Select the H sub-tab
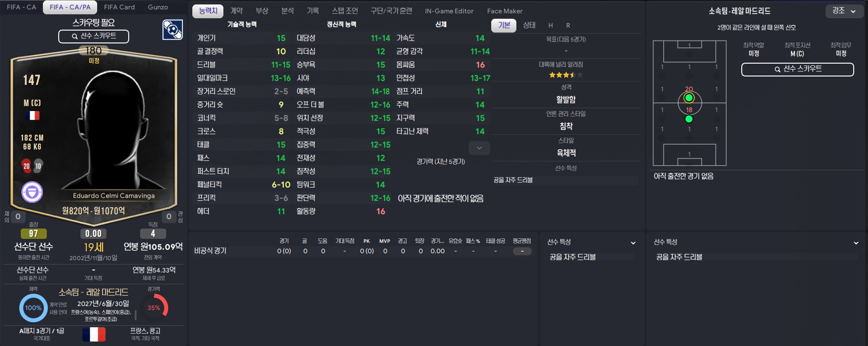Image resolution: width=868 pixels, height=346 pixels. click(x=550, y=25)
